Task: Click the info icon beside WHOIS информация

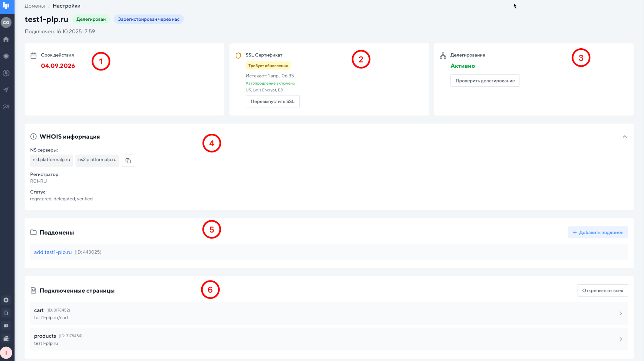Action: (x=33, y=136)
